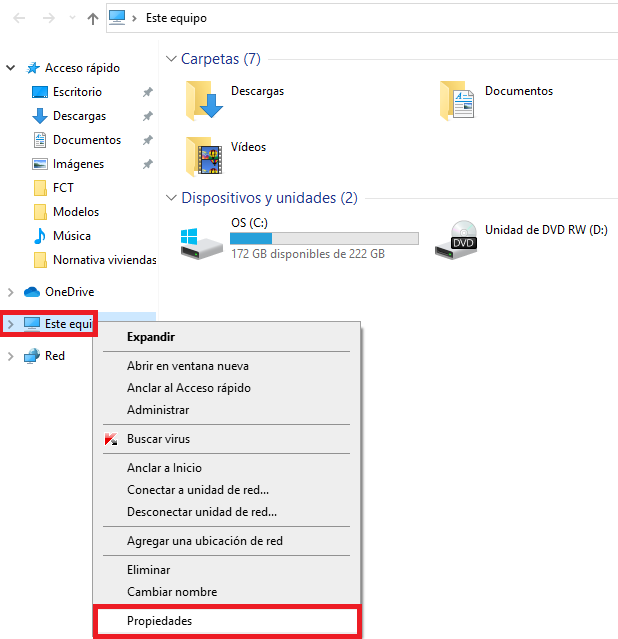Viewport: 618px width, 639px height.
Task: Collapse the Carpetas (7) group
Action: [171, 59]
